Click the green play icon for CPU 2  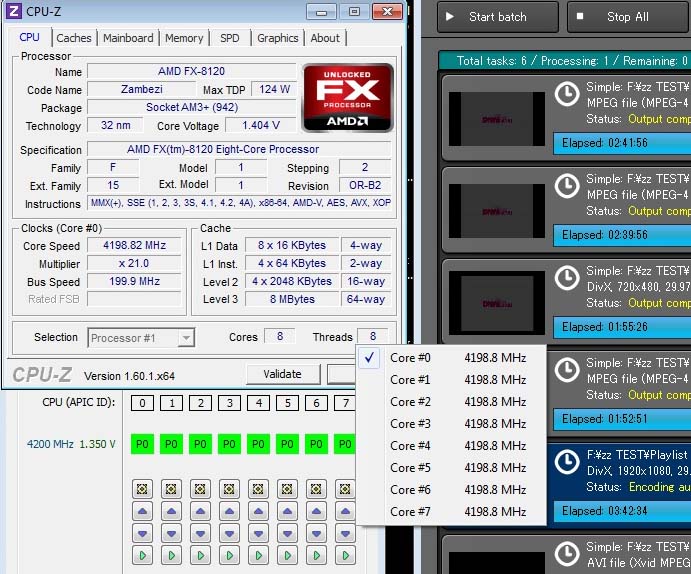(201, 555)
